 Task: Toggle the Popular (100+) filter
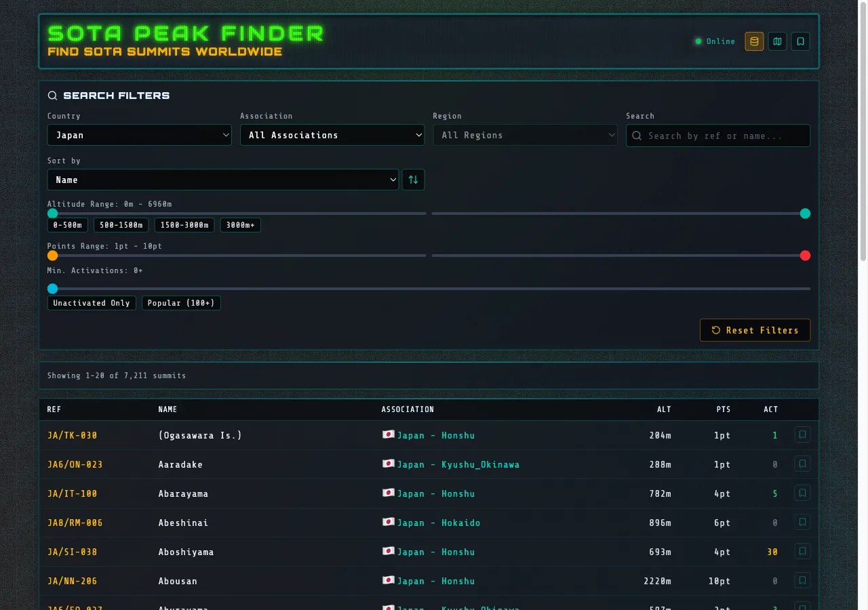click(x=181, y=303)
